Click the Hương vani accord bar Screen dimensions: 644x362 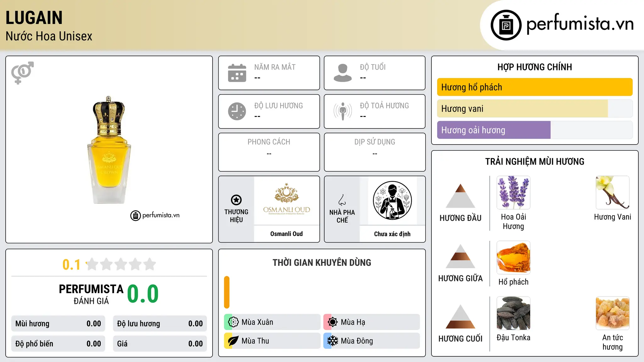535,108
